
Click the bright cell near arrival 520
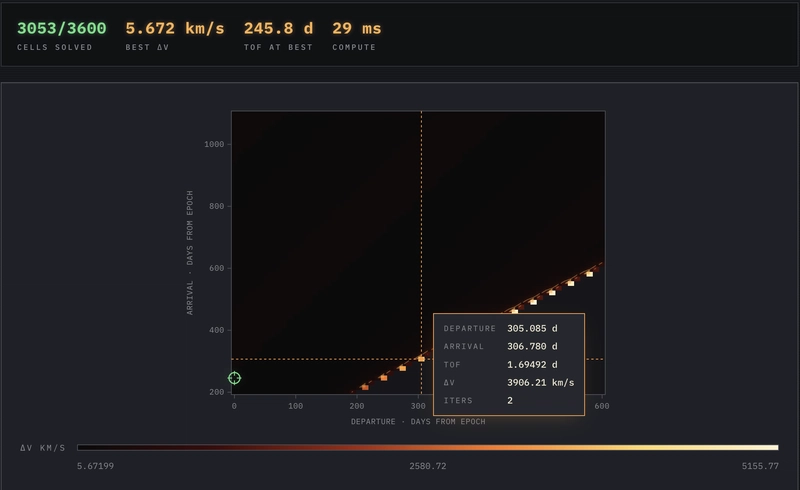click(552, 292)
